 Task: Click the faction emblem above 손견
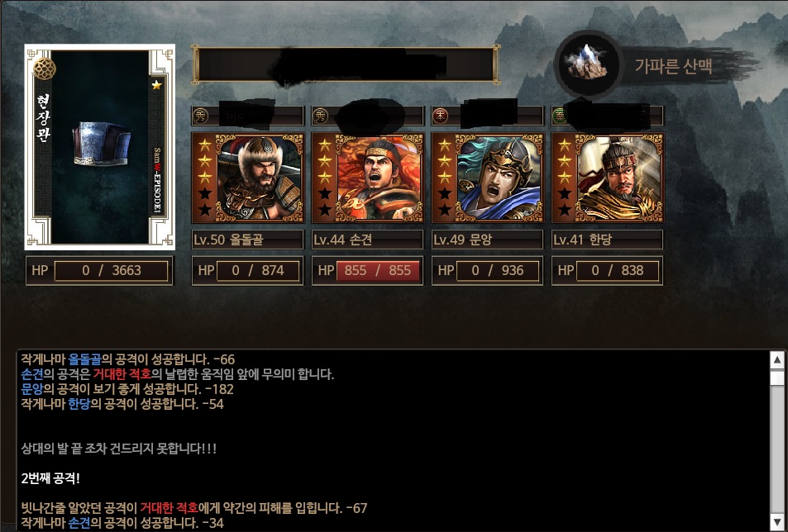click(321, 116)
